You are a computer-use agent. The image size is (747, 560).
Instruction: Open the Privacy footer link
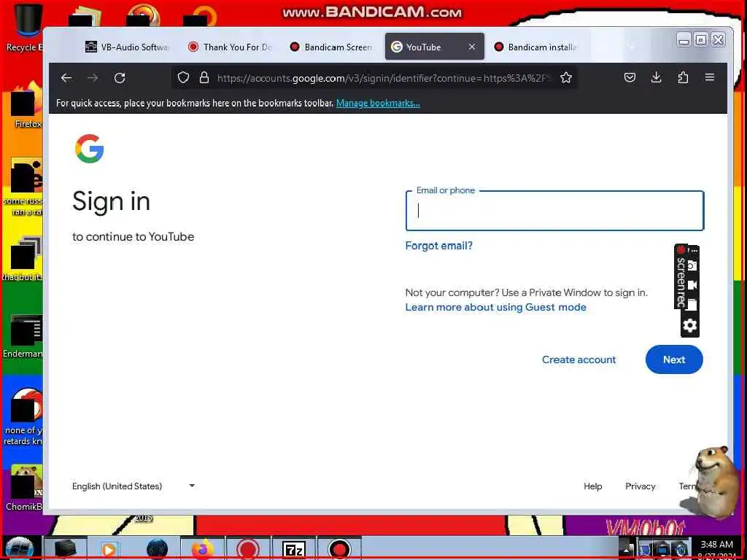tap(640, 486)
